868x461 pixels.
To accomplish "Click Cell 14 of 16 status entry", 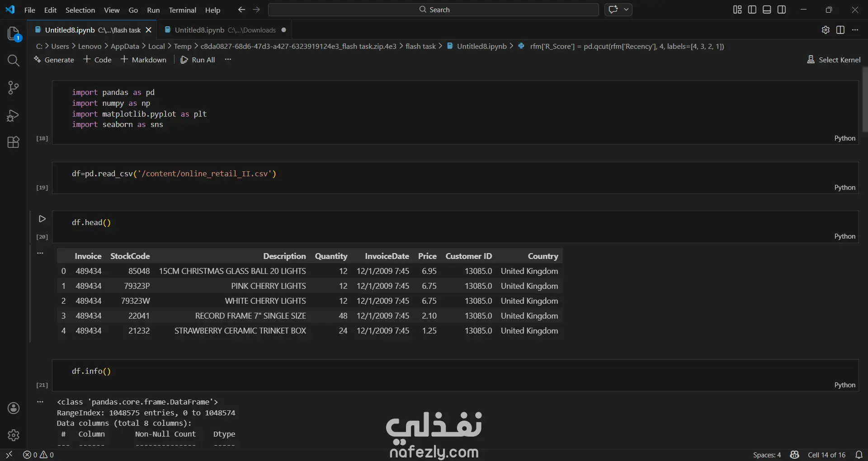I will pyautogui.click(x=826, y=455).
